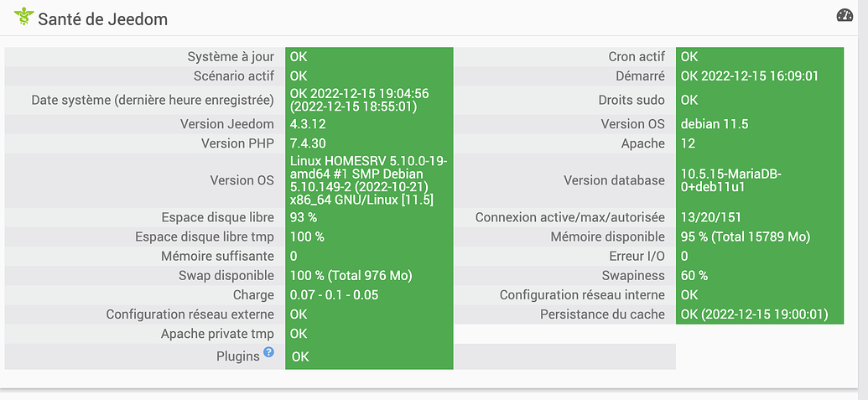
Task: Click the Plugins help question mark icon
Action: point(268,352)
